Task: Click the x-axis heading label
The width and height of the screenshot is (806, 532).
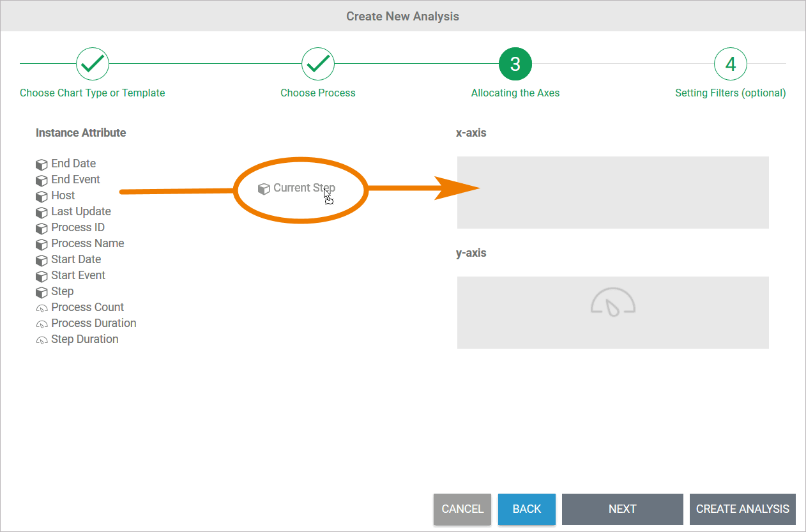Action: coord(471,133)
